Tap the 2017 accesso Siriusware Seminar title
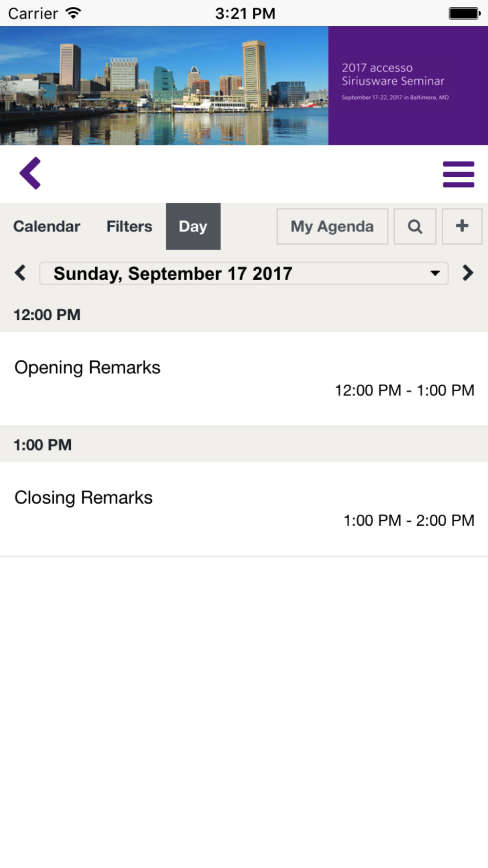The image size is (488, 868). [393, 74]
